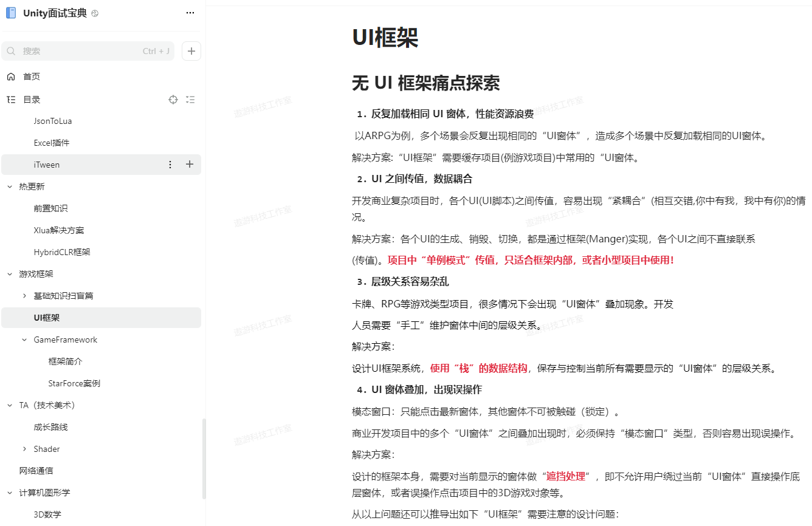Open the StarForce案例 page
The width and height of the screenshot is (812, 526).
point(74,383)
